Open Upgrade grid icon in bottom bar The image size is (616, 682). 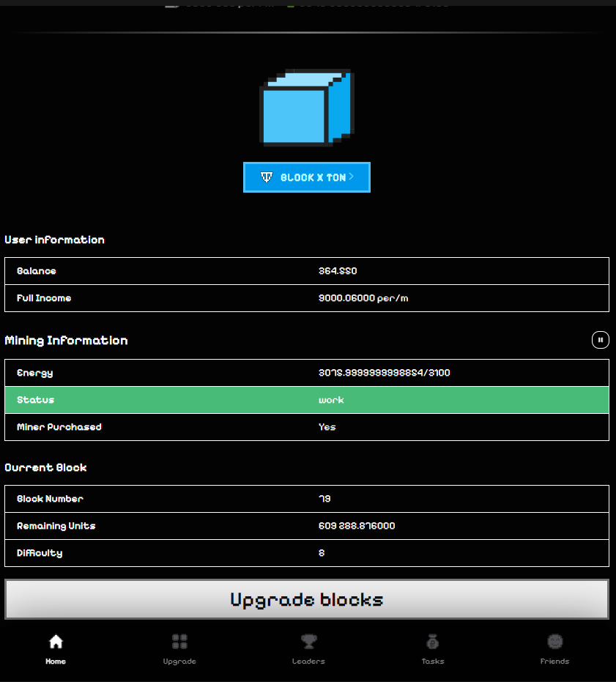click(x=179, y=641)
